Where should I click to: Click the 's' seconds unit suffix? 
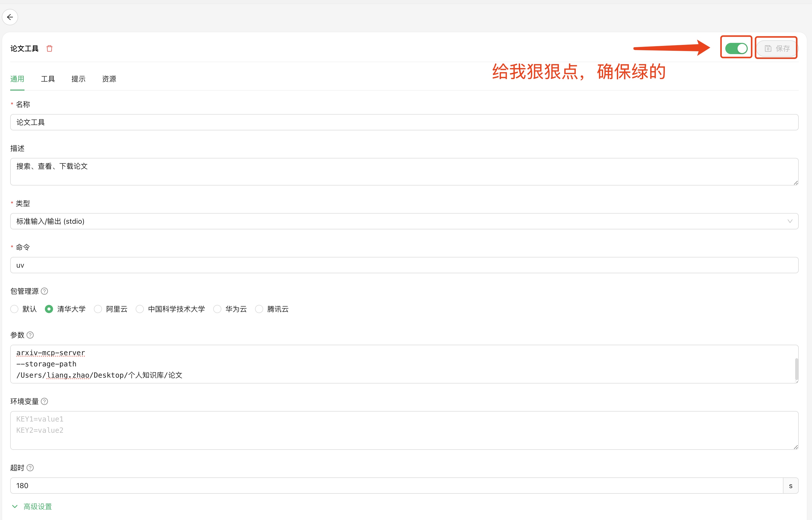[791, 486]
